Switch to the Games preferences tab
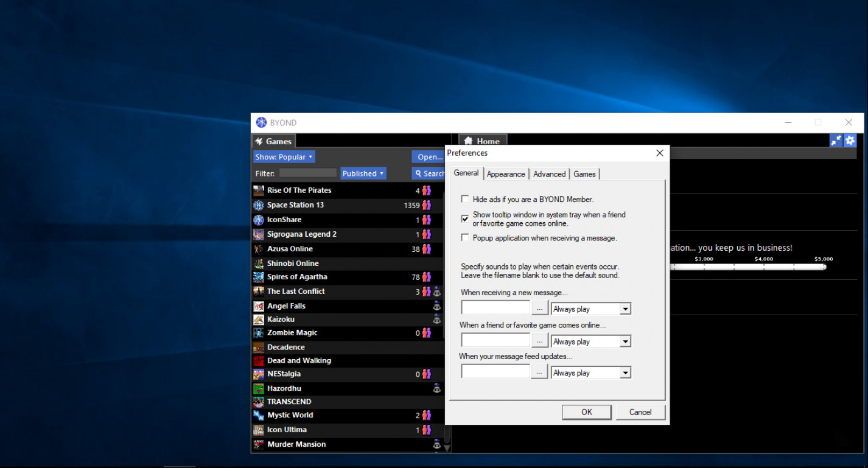This screenshot has height=468, width=868. click(584, 174)
